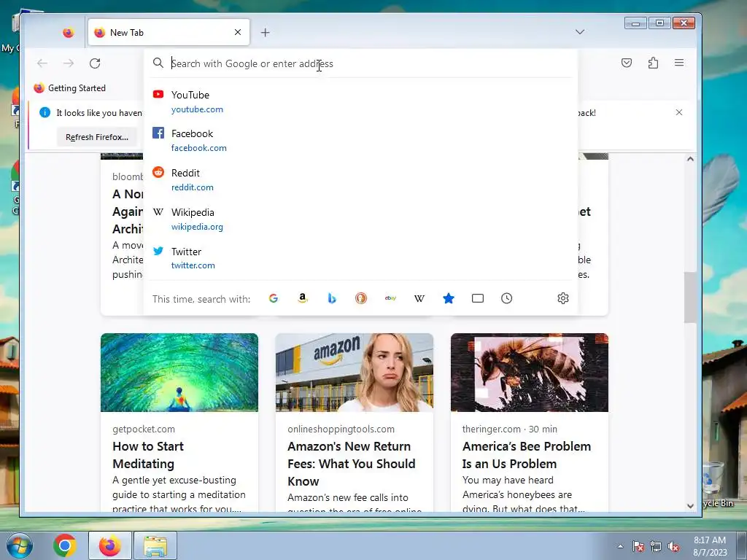Click the page scrollbar down arrow
The width and height of the screenshot is (747, 560).
pos(690,506)
